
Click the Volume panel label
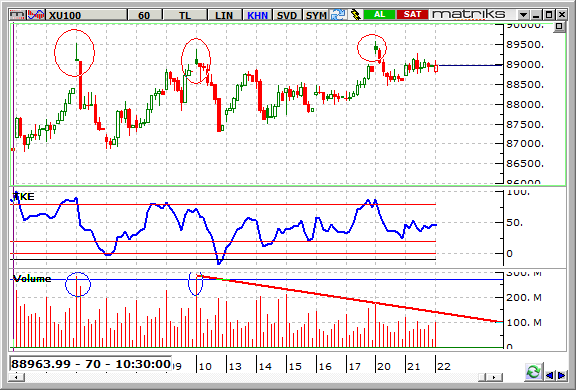(32, 279)
